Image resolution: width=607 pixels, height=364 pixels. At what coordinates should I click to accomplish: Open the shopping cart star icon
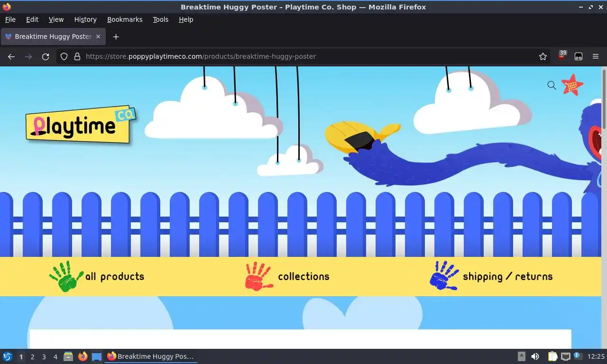point(572,85)
